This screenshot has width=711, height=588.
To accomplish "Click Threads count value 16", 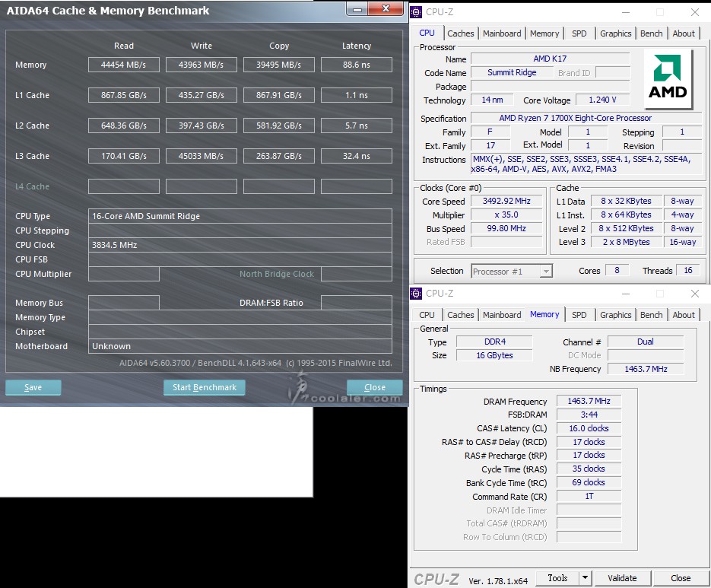I will (x=688, y=270).
